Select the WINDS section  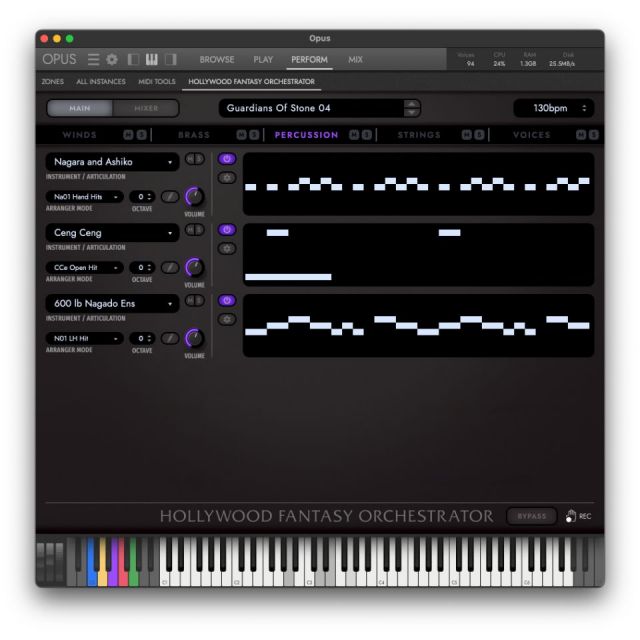tap(80, 135)
